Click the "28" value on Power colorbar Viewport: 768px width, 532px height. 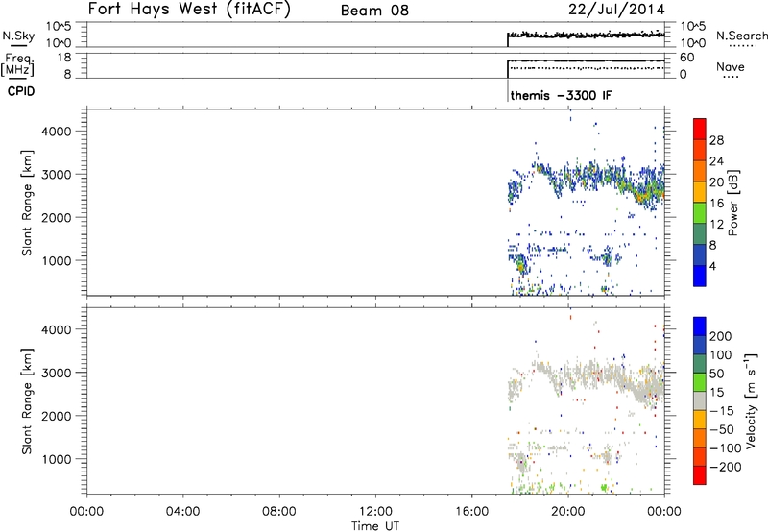point(716,140)
